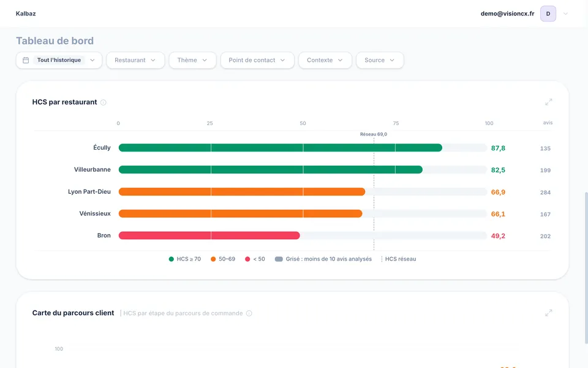Screen dimensions: 588x368
Task: Select the Villeurbanne green bar
Action: 270,170
